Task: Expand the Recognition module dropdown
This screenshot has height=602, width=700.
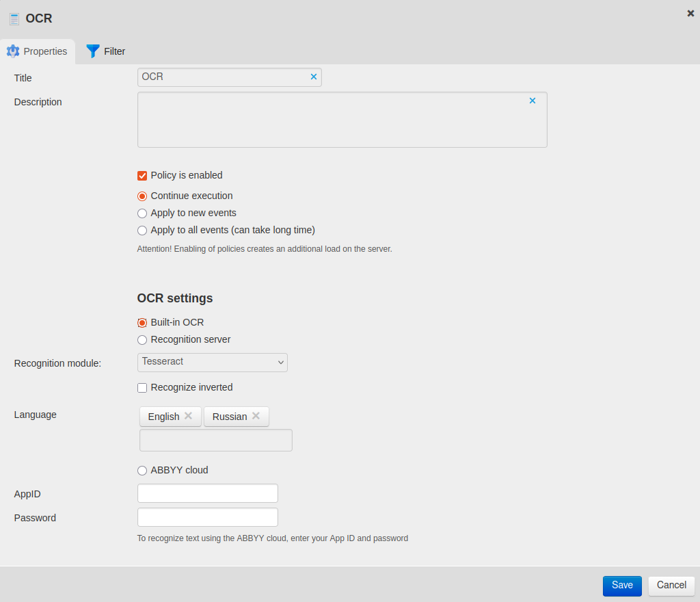Action: click(x=212, y=362)
